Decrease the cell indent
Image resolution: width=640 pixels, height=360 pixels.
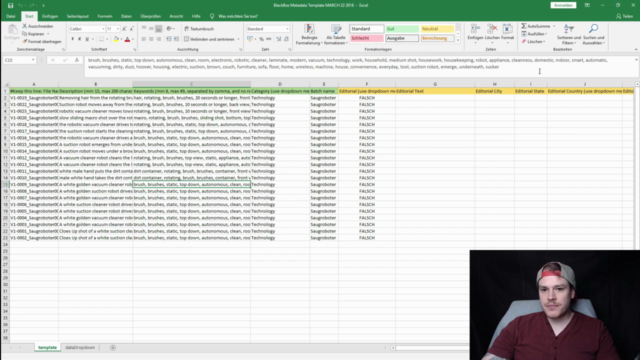pyautogui.click(x=169, y=39)
